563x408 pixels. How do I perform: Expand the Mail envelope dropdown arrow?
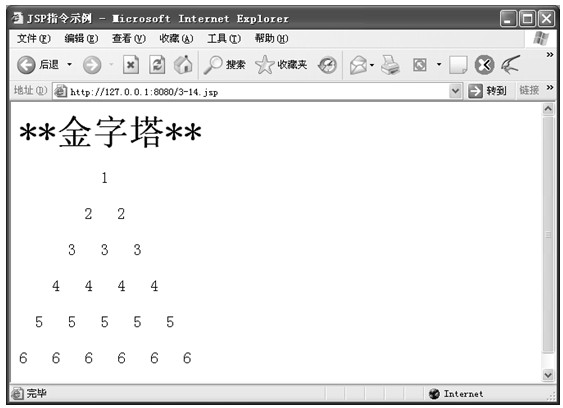point(372,65)
